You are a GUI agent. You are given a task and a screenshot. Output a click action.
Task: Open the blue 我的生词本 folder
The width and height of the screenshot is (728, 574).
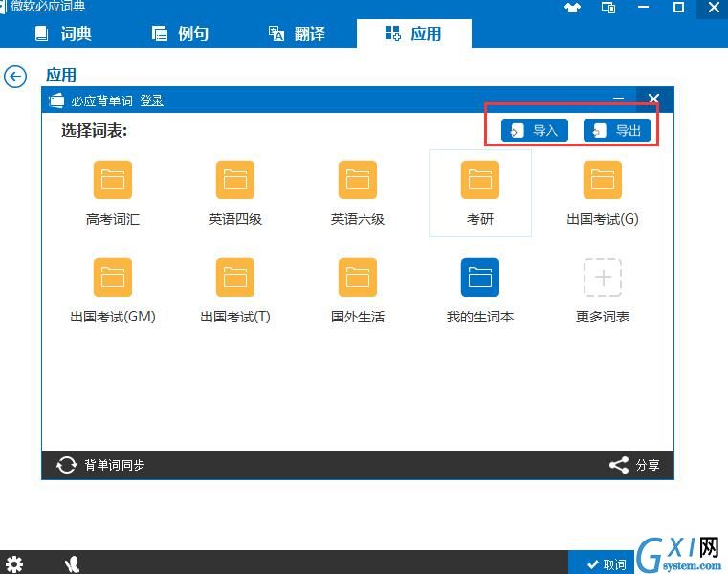[480, 277]
